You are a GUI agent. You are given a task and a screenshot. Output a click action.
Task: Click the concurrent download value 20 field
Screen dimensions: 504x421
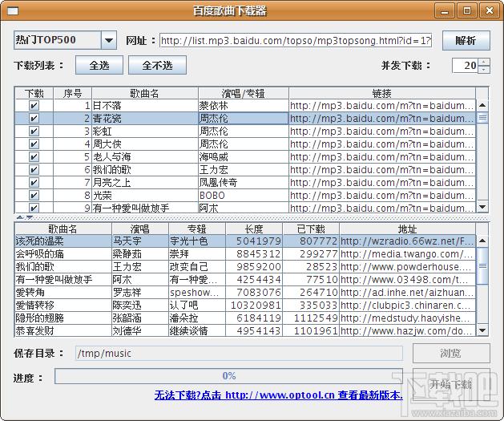point(465,66)
